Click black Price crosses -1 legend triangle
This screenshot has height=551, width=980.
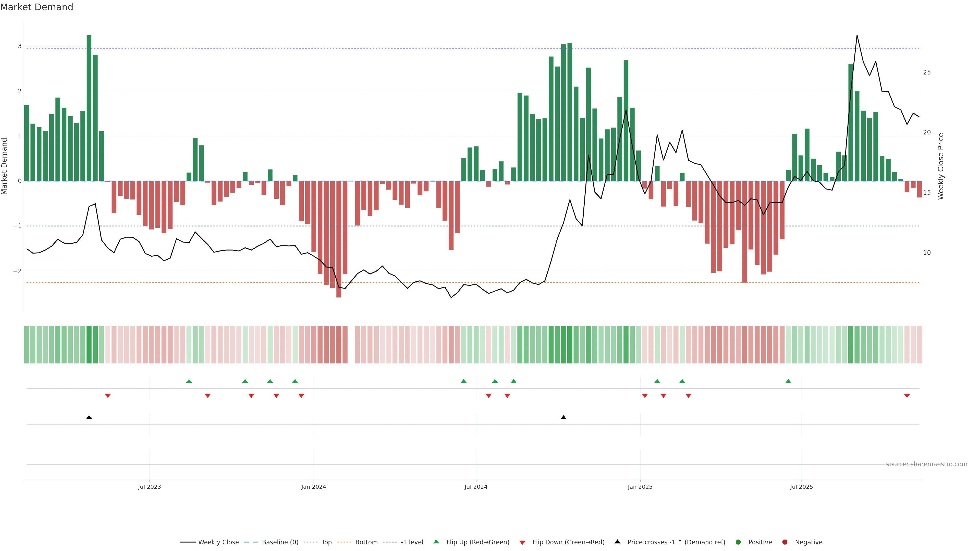pyautogui.click(x=617, y=542)
